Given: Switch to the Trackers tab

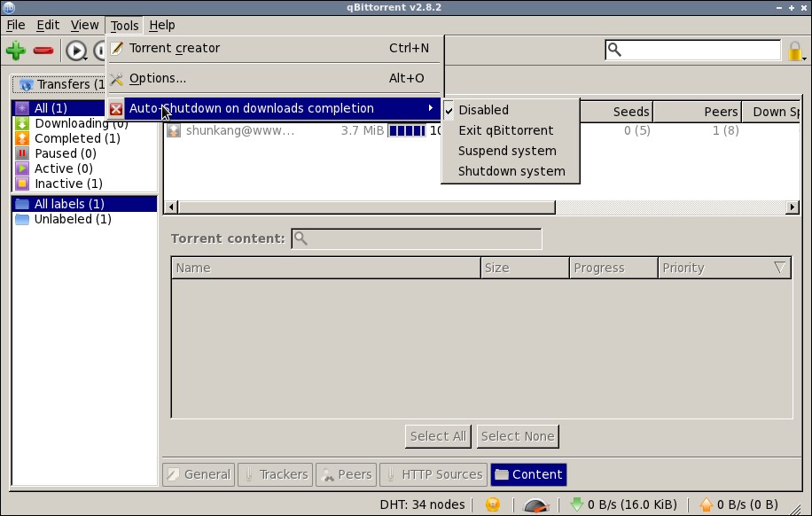Looking at the screenshot, I should point(275,474).
